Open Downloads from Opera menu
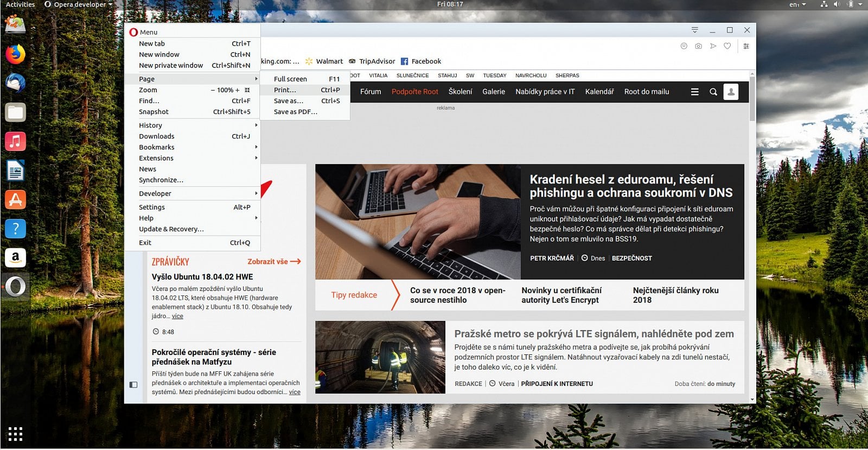The height and width of the screenshot is (450, 868). (193, 136)
